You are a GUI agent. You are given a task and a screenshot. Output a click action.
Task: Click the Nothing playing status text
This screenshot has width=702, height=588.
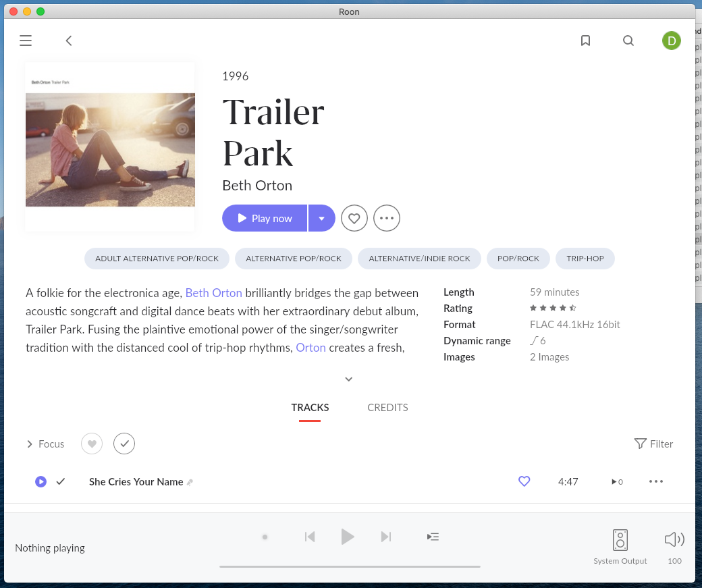(x=50, y=548)
